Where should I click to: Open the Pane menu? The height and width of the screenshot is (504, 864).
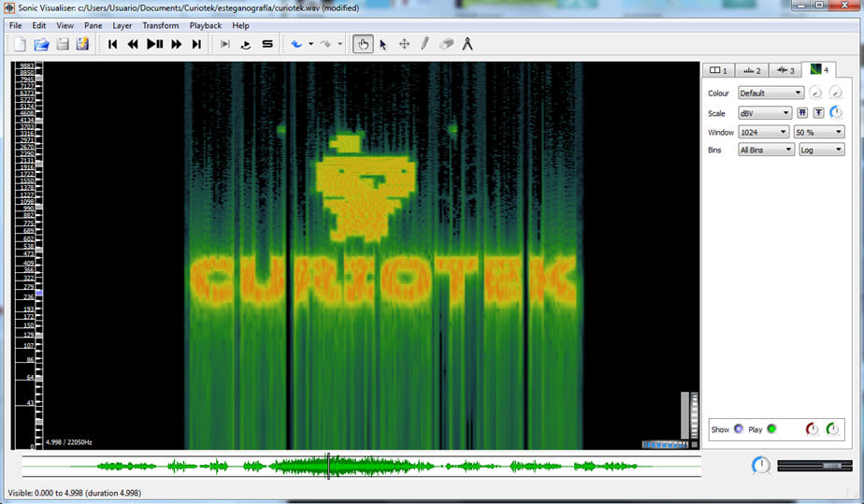94,25
